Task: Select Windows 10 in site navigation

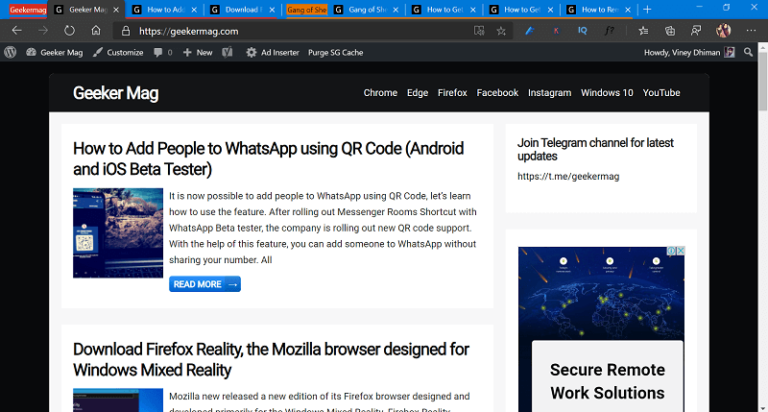Action: tap(606, 93)
